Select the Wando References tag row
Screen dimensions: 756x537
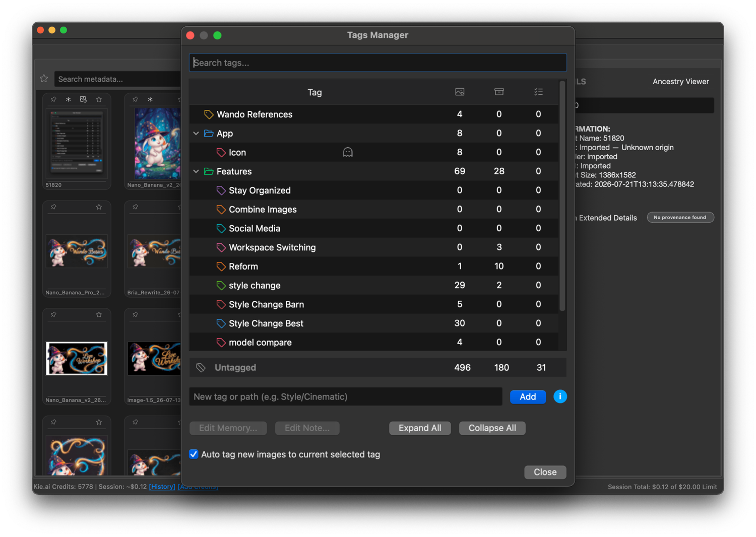pyautogui.click(x=373, y=114)
